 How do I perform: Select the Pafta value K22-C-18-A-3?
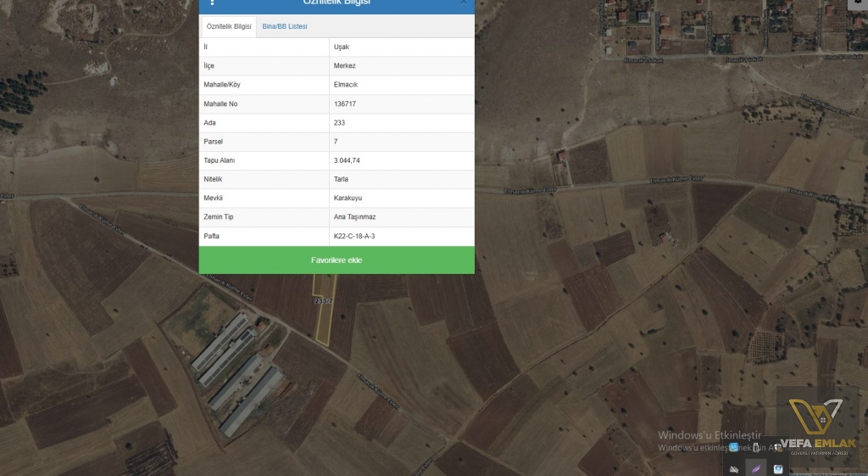(354, 236)
